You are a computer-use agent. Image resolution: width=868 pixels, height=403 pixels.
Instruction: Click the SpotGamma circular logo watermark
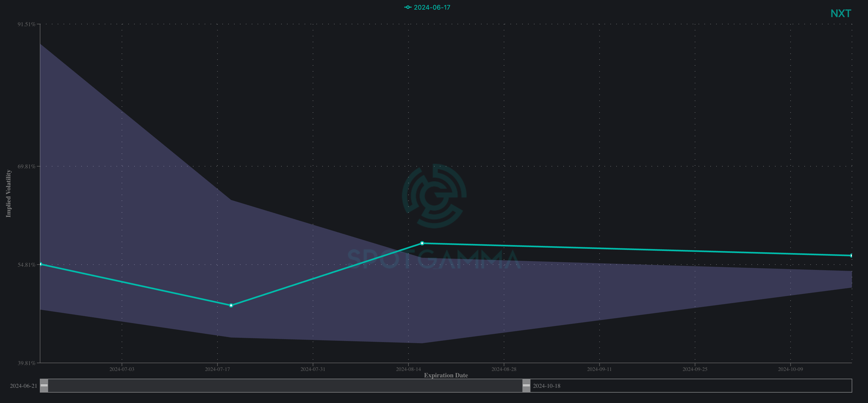[x=434, y=196]
